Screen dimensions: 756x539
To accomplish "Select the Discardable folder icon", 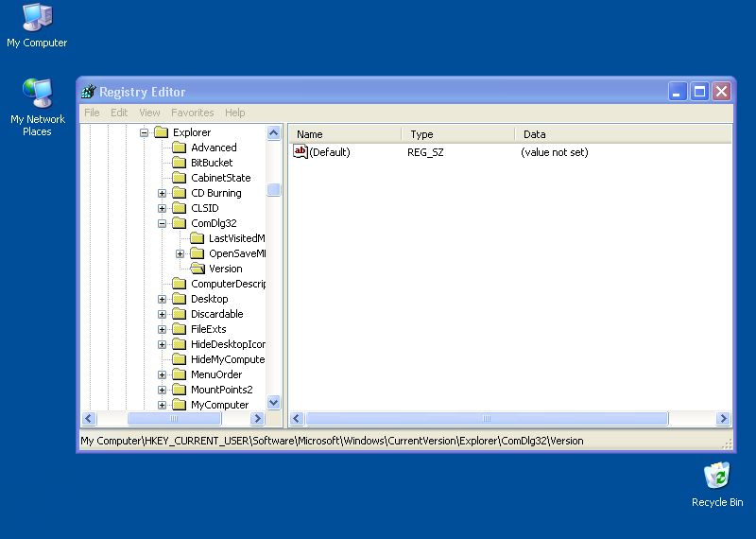I will [179, 314].
